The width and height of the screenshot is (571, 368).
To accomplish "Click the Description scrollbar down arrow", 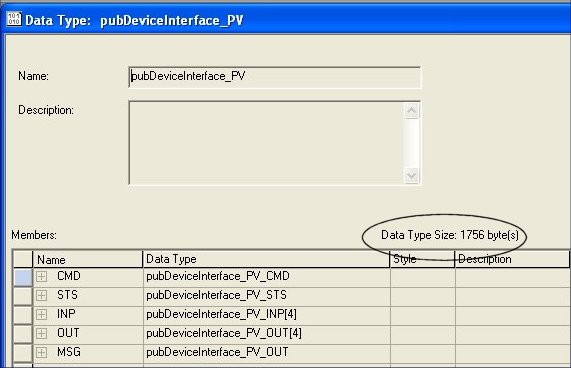I will pyautogui.click(x=411, y=175).
